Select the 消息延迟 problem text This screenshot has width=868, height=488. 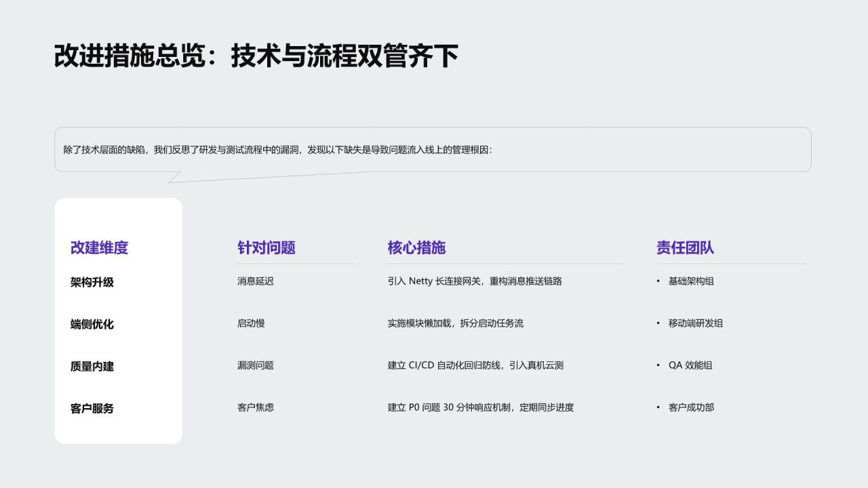256,281
